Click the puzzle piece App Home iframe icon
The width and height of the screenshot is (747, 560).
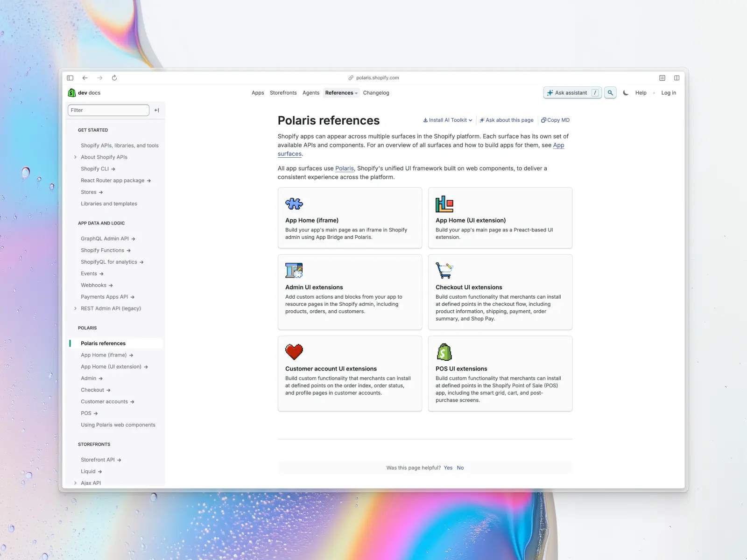pos(294,204)
